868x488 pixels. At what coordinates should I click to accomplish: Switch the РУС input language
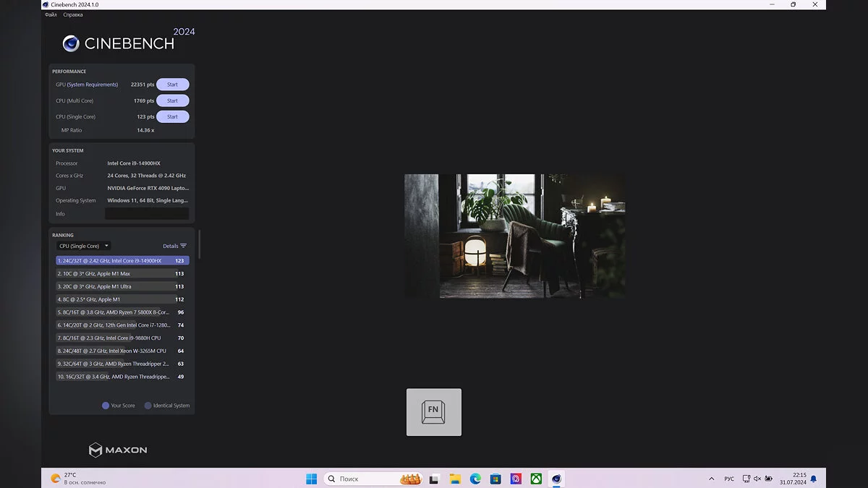click(x=729, y=479)
